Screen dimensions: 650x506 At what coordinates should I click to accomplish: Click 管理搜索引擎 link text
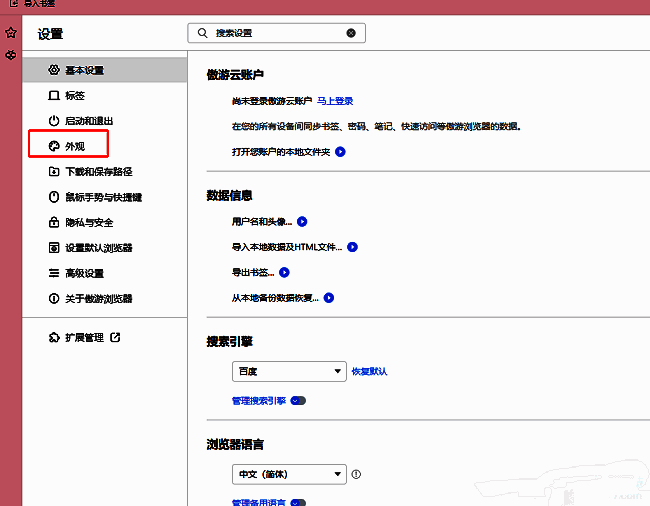tap(259, 401)
